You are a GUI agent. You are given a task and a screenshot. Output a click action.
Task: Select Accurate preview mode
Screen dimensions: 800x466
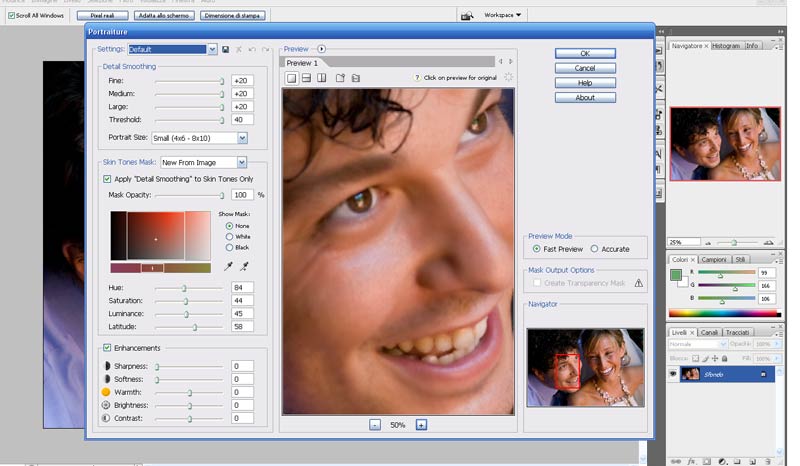(x=594, y=249)
